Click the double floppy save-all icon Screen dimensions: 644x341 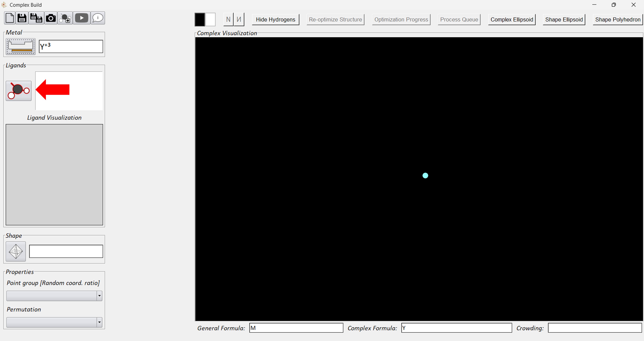point(36,18)
